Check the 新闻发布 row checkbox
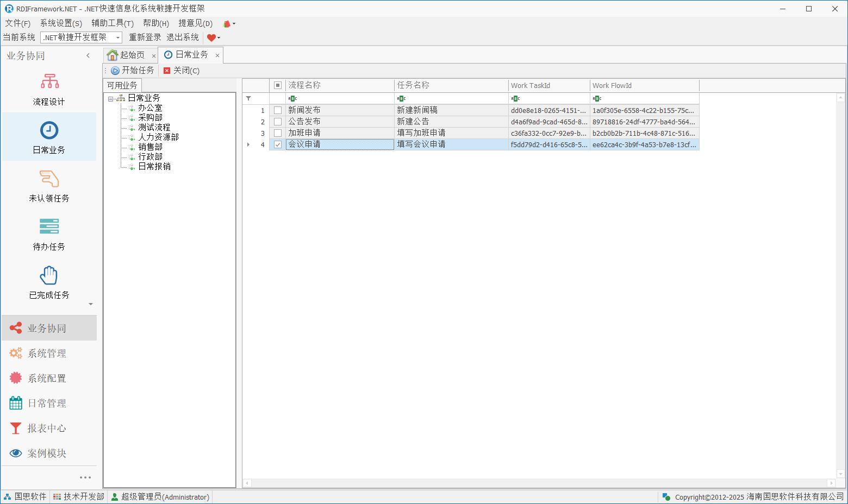 pyautogui.click(x=278, y=110)
